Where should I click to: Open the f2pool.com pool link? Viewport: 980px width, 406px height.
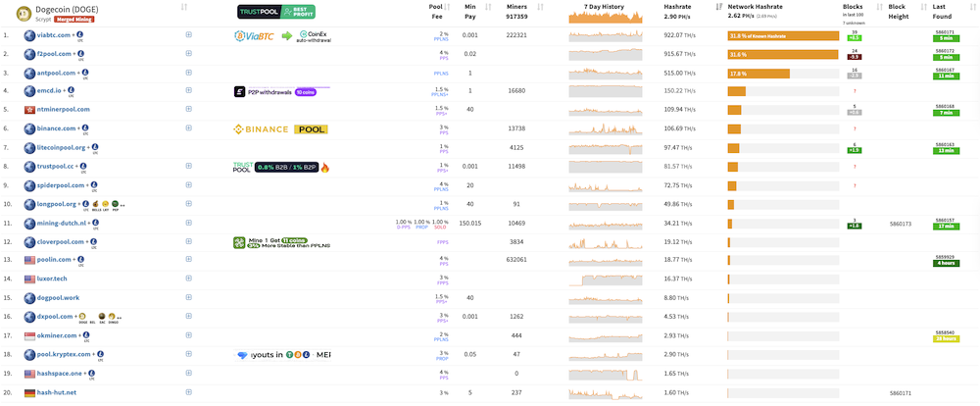tap(54, 54)
